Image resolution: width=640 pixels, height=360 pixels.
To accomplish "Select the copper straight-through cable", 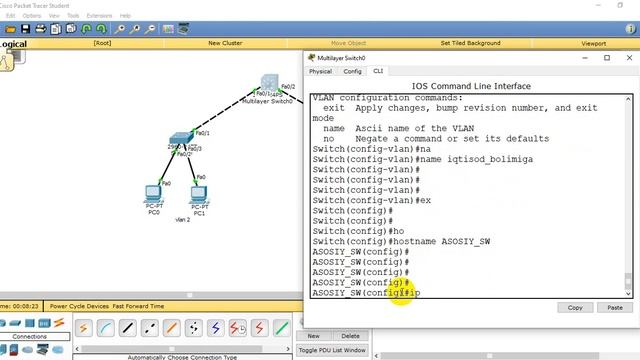I will (128, 328).
